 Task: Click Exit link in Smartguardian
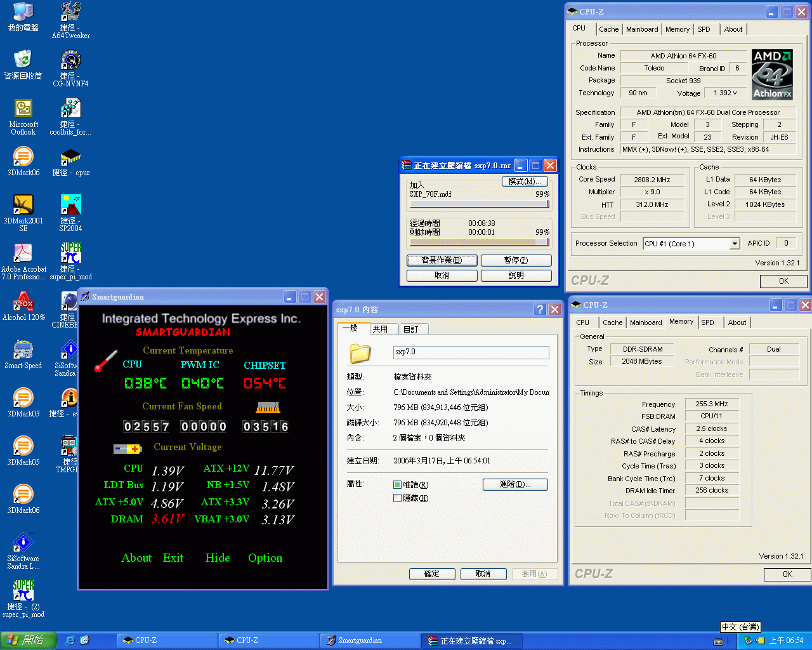[x=173, y=558]
